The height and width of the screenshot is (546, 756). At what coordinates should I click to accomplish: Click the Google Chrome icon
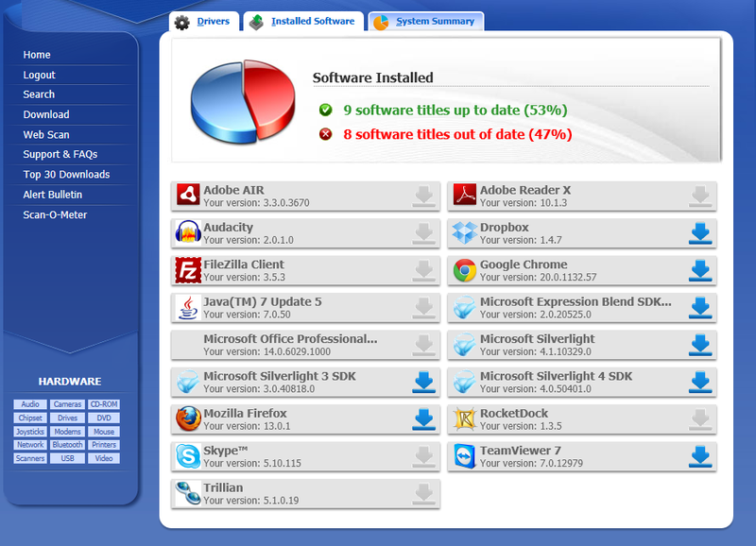(x=465, y=270)
